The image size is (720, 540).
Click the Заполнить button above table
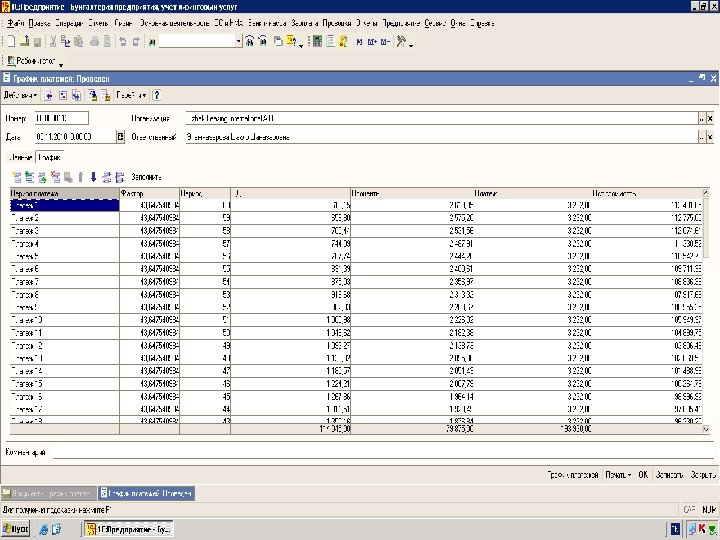tap(145, 176)
